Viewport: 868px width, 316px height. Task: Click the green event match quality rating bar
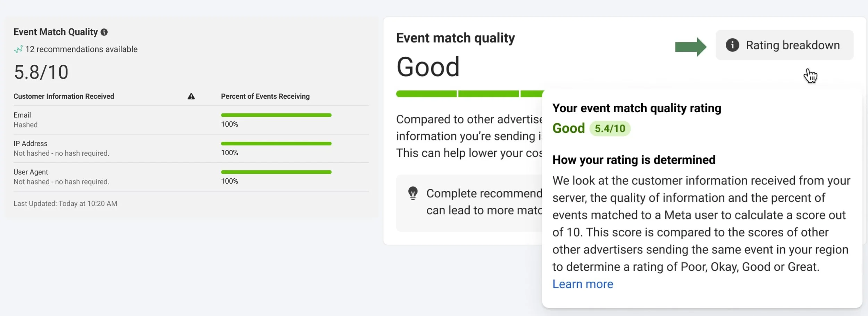tap(469, 94)
